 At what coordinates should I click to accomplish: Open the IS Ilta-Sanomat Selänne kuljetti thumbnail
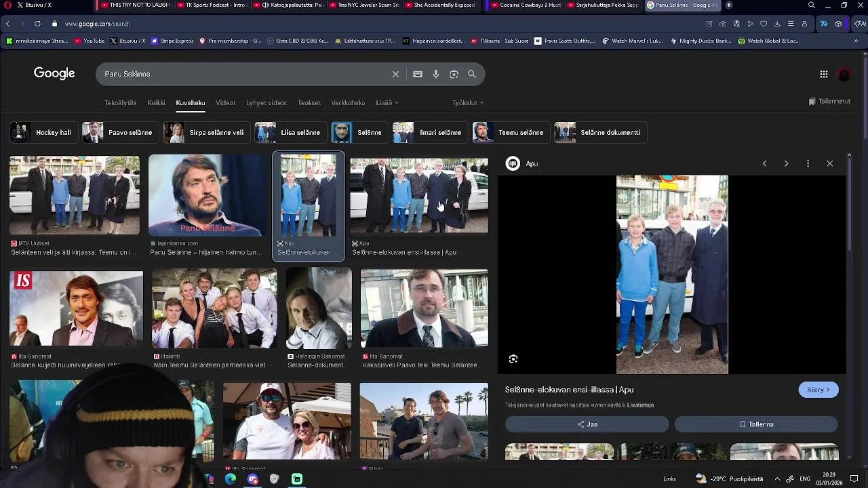pyautogui.click(x=76, y=309)
